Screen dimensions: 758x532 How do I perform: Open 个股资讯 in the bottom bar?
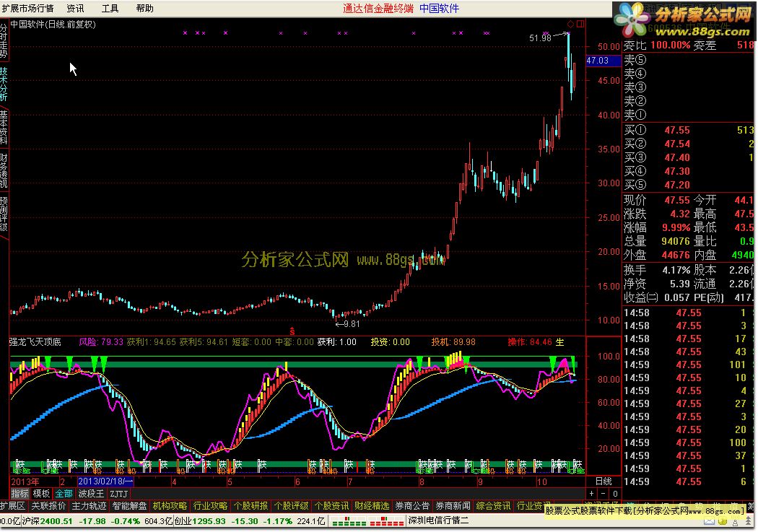click(x=331, y=506)
